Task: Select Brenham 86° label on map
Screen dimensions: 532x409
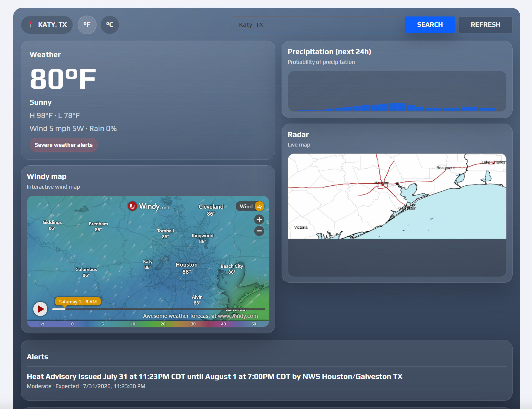Action: [x=98, y=227]
